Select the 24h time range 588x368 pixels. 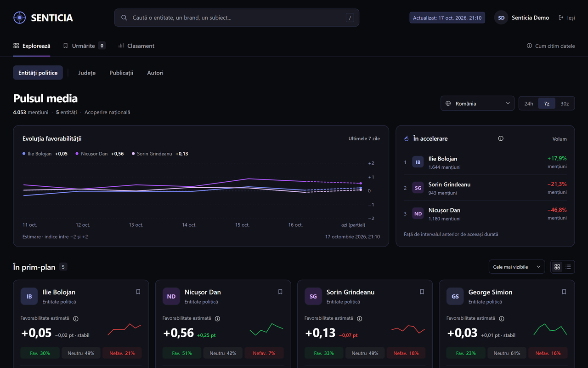[x=529, y=103]
